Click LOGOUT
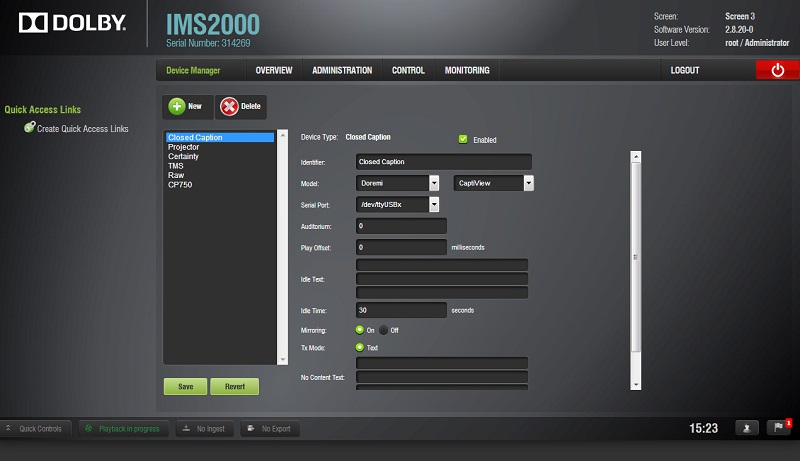This screenshot has width=800, height=461. (685, 70)
